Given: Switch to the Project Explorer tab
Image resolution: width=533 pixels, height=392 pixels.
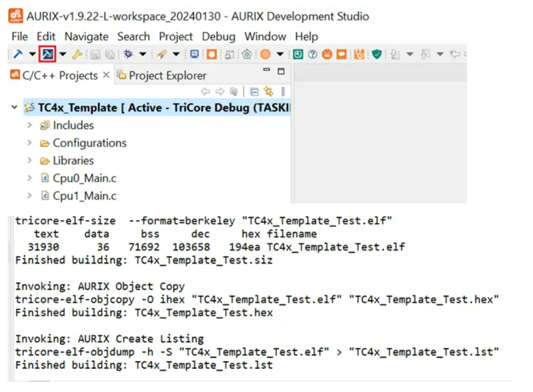Looking at the screenshot, I should pos(167,76).
